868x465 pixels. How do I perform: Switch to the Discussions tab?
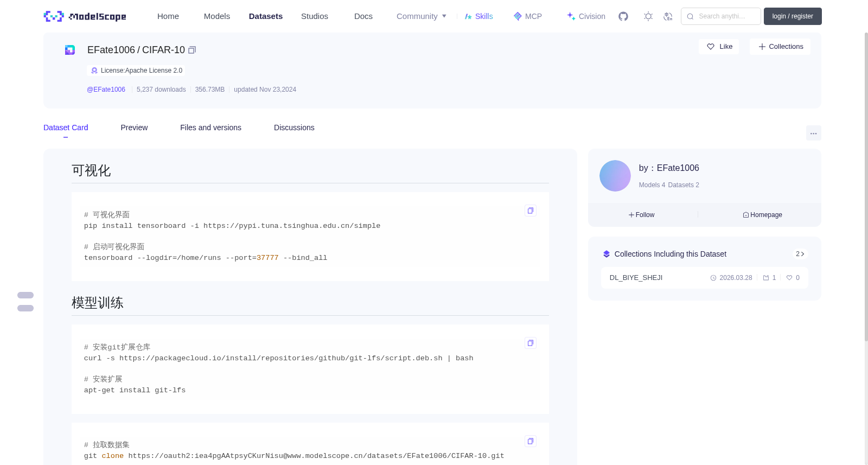pos(294,128)
